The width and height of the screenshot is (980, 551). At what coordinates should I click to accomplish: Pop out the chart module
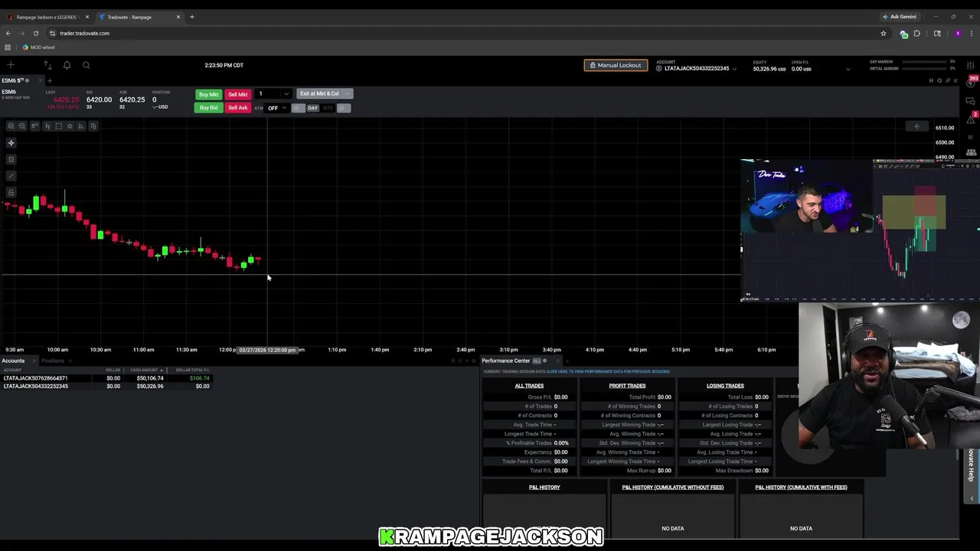[947, 80]
